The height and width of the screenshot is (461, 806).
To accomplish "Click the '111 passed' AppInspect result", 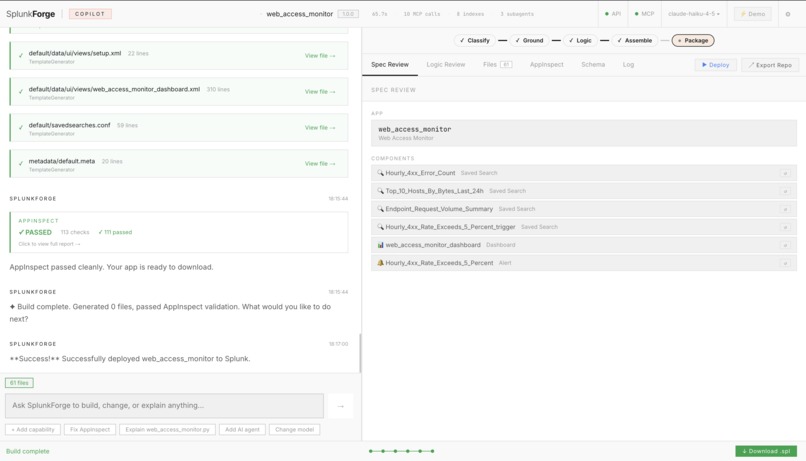I will [115, 232].
